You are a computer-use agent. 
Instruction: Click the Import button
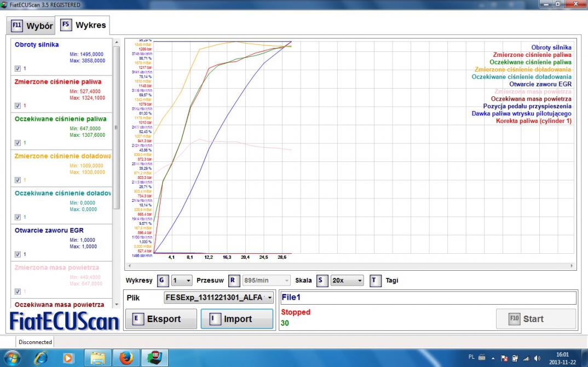[237, 319]
